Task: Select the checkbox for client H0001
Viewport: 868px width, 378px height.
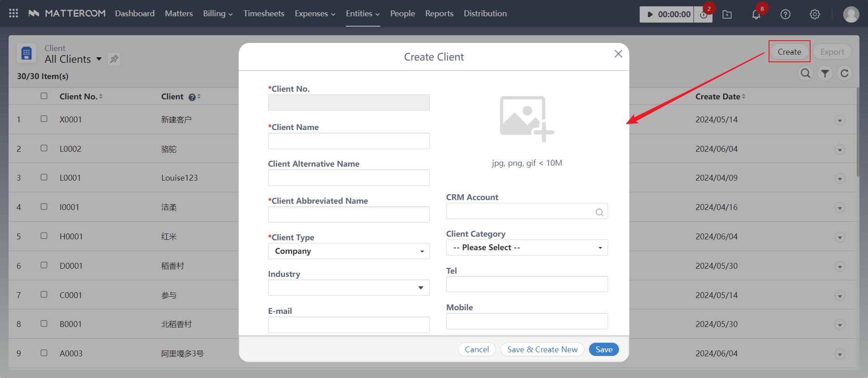Action: click(x=44, y=236)
